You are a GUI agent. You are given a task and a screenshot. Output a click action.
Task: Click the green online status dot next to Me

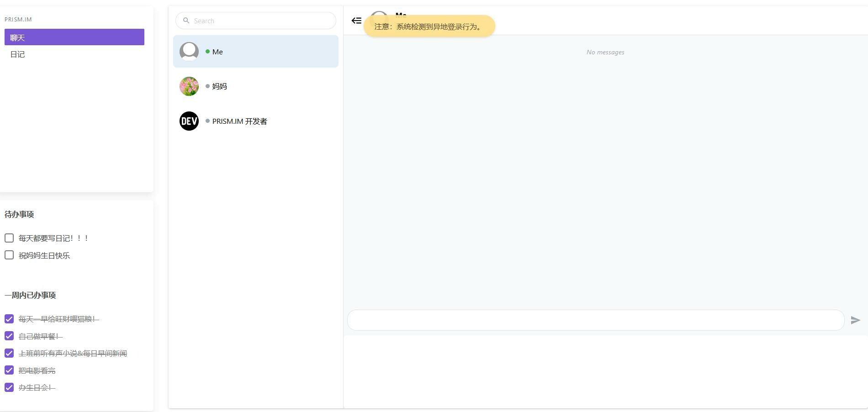(x=207, y=52)
